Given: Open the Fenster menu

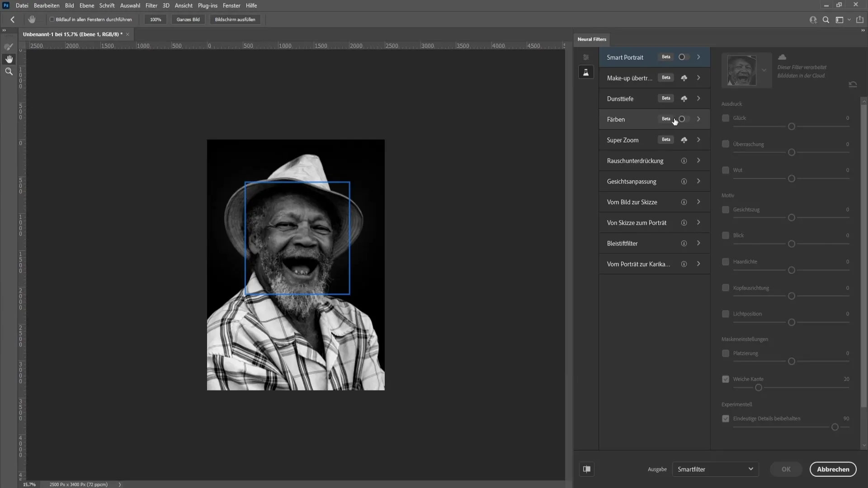Looking at the screenshot, I should (x=231, y=5).
